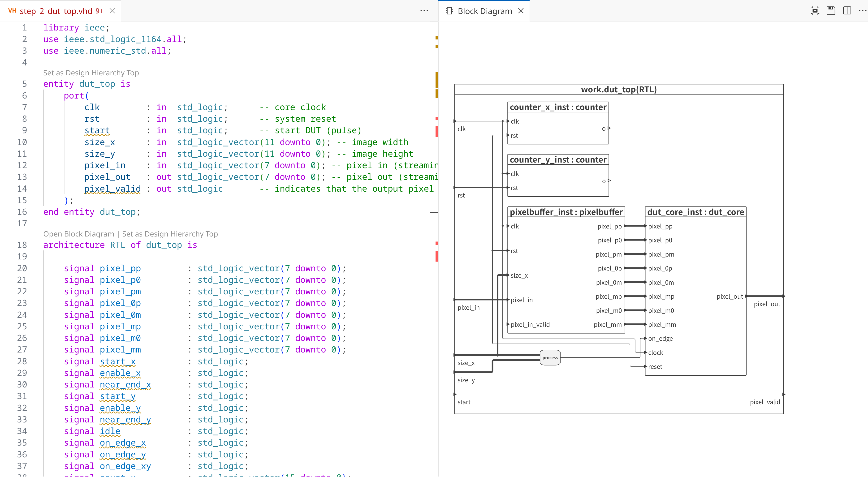Click the red error marker in overview ruler
The image size is (868, 477).
click(437, 131)
